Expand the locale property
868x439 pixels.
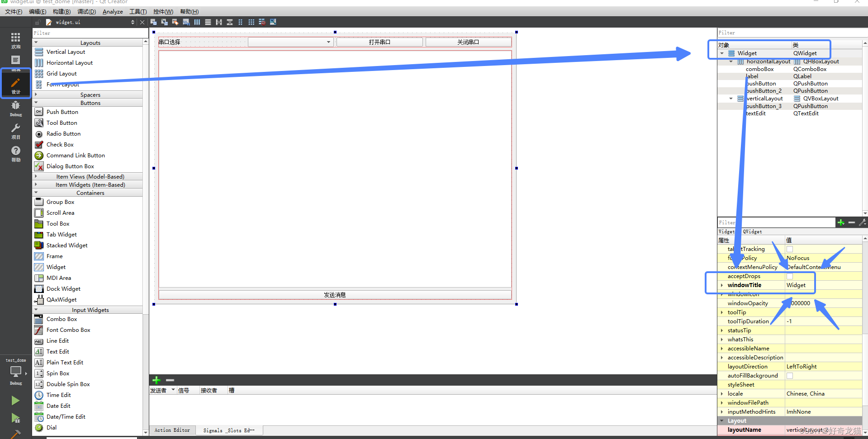point(722,394)
